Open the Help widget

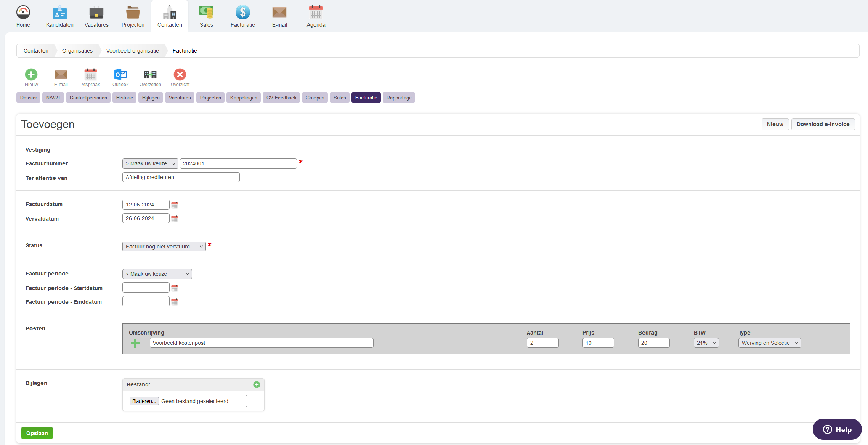coord(837,429)
